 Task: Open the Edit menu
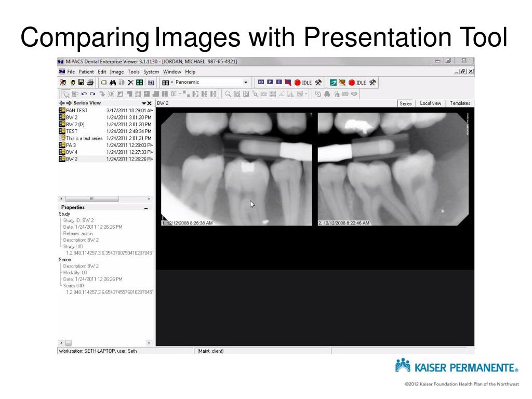pos(102,72)
